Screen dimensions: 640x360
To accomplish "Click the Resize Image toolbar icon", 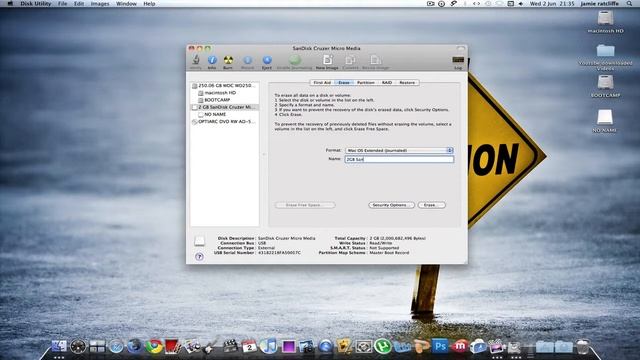I will 376,60.
